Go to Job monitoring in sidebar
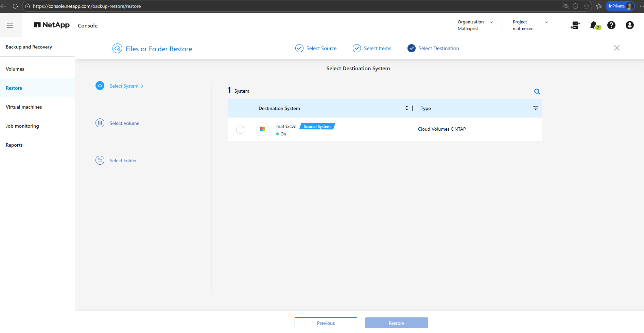Image resolution: width=644 pixels, height=333 pixels. pos(22,126)
